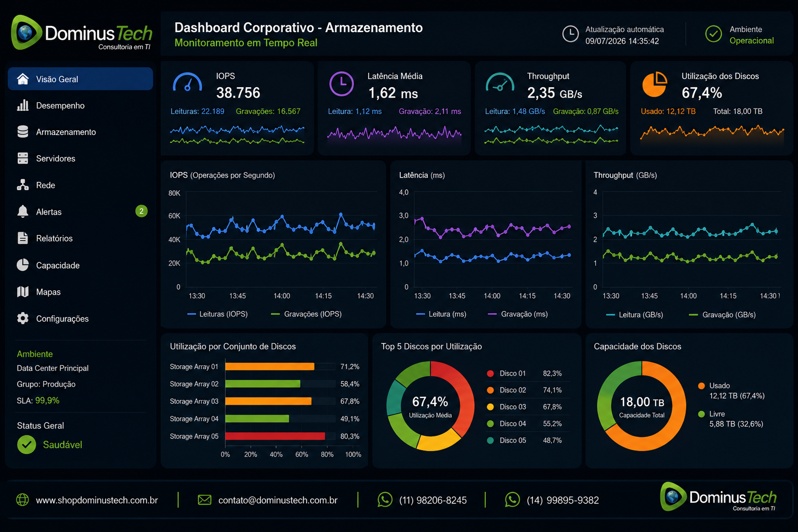The image size is (798, 532).
Task: Click the Disco 03 yellow legend dot
Action: [x=490, y=407]
